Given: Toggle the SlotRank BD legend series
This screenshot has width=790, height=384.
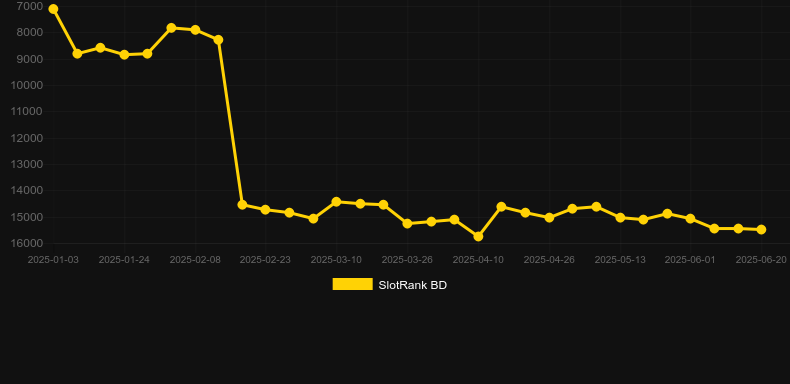Looking at the screenshot, I should coord(389,285).
